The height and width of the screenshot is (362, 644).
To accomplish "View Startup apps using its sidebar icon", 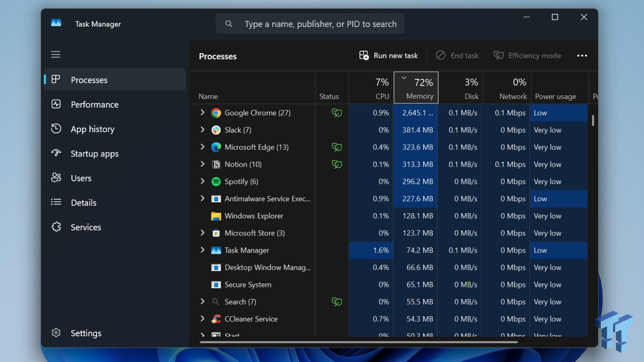I will [56, 154].
